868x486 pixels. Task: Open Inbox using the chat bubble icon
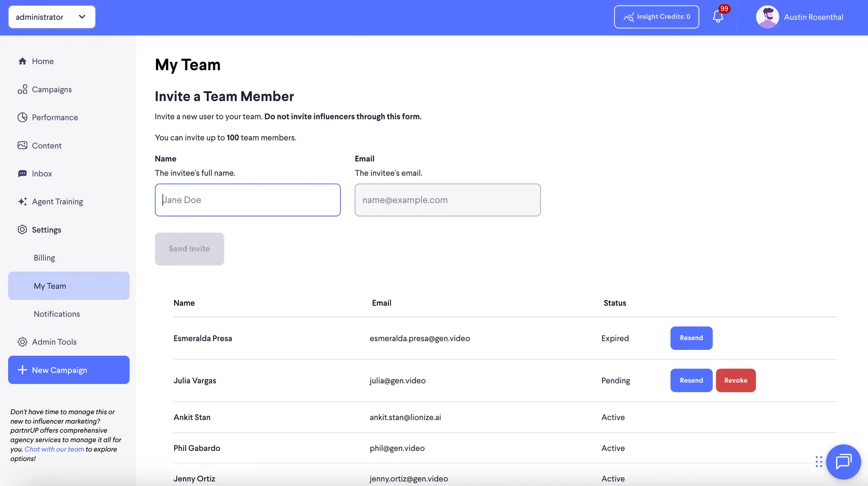[22, 173]
